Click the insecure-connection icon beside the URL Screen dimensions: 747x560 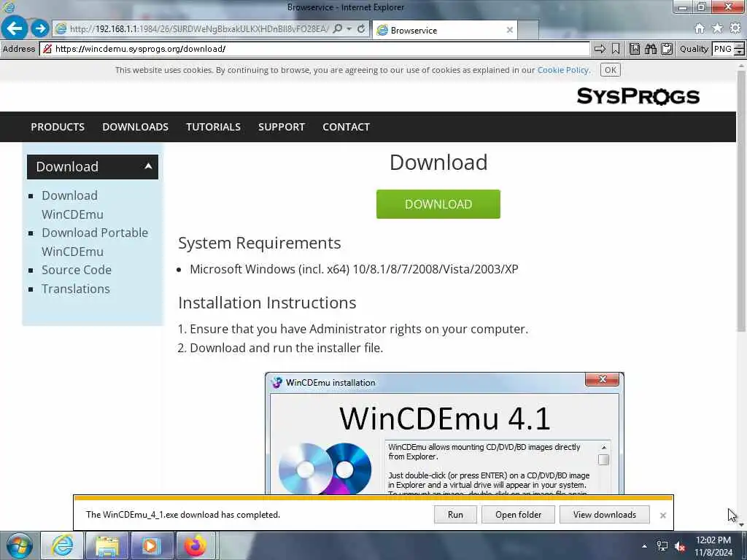47,49
